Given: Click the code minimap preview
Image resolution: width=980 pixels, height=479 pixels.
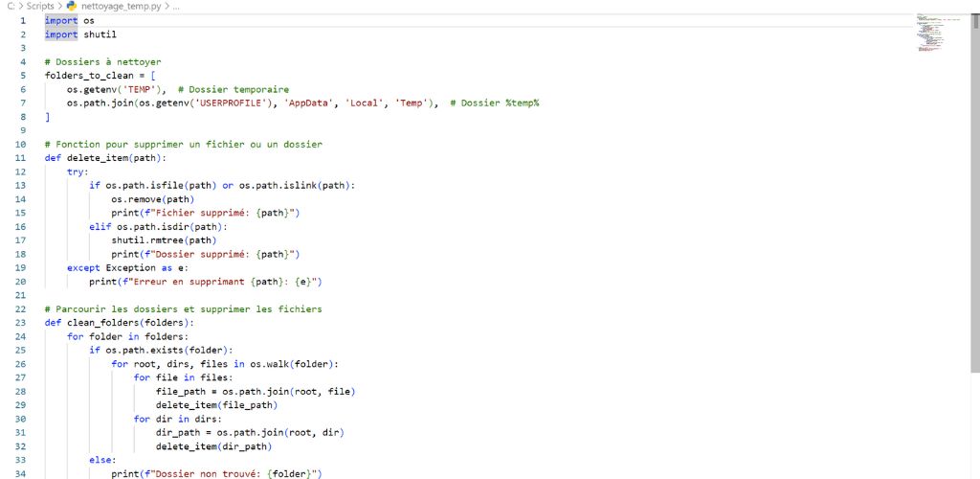Looking at the screenshot, I should pyautogui.click(x=931, y=34).
